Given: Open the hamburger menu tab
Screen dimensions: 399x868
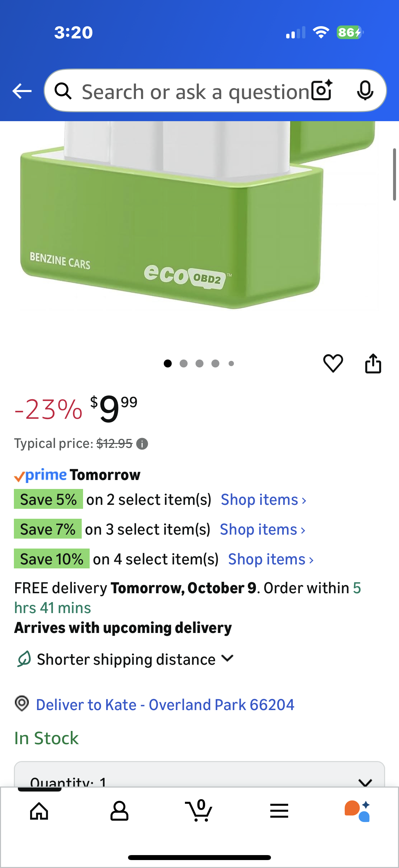Looking at the screenshot, I should [x=279, y=811].
